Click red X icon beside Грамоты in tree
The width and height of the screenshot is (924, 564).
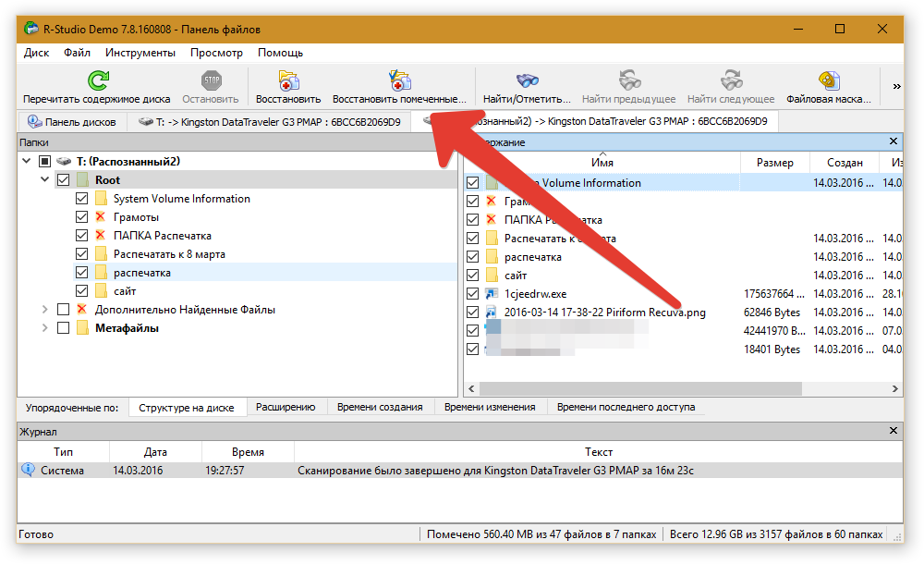(x=100, y=216)
